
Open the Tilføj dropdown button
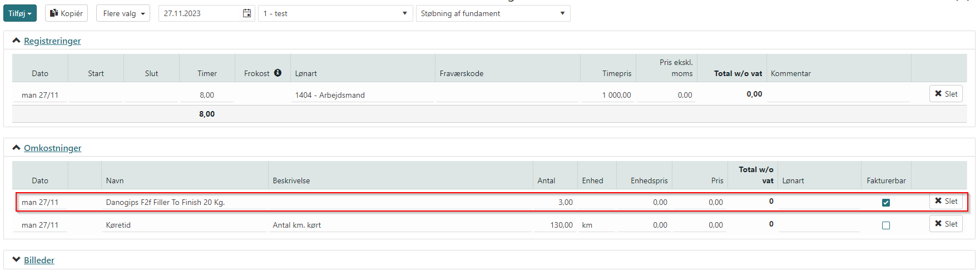(20, 13)
